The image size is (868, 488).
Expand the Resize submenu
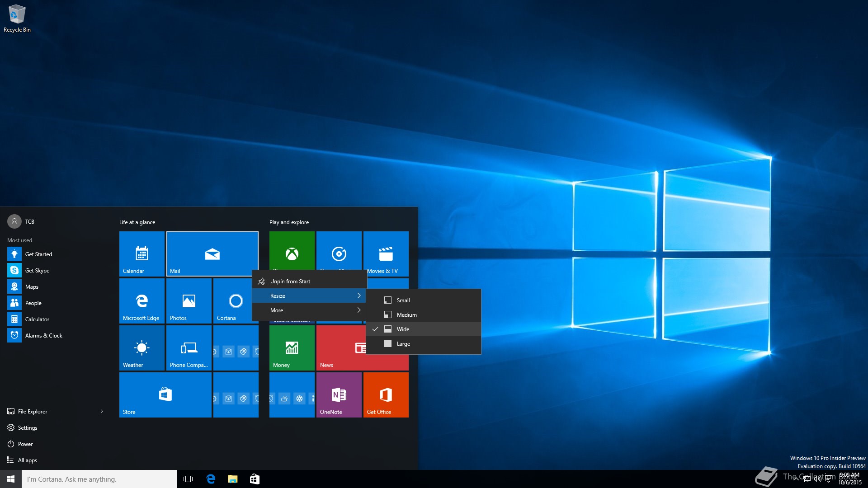tap(309, 296)
